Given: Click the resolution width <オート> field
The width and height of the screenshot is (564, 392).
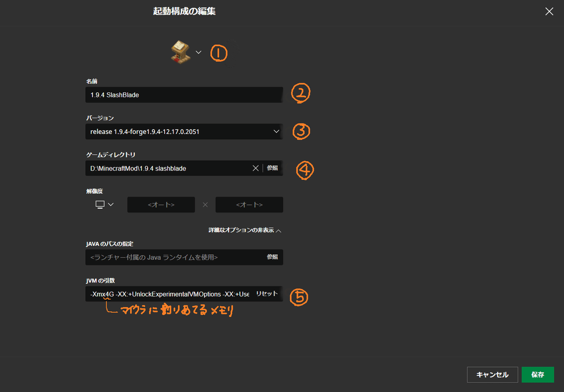Looking at the screenshot, I should pyautogui.click(x=161, y=205).
